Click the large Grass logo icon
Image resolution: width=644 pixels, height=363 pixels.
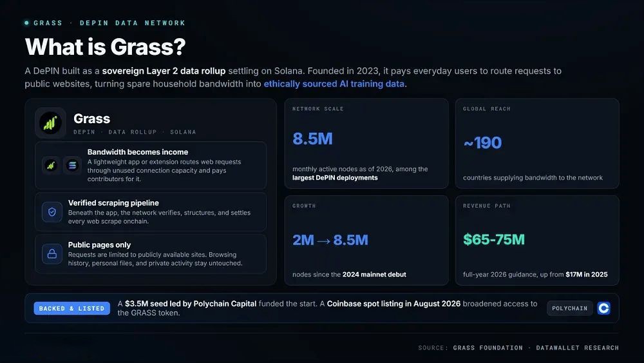coord(50,123)
